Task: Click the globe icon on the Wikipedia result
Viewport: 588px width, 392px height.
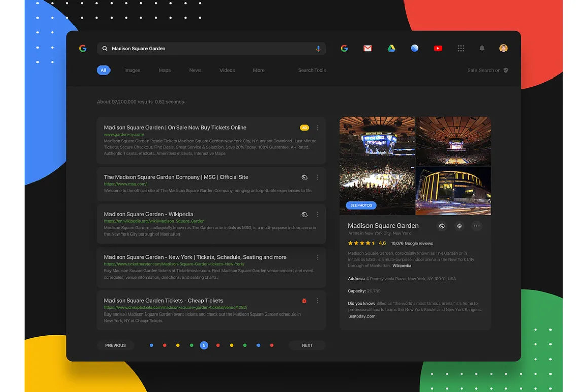Action: [304, 214]
